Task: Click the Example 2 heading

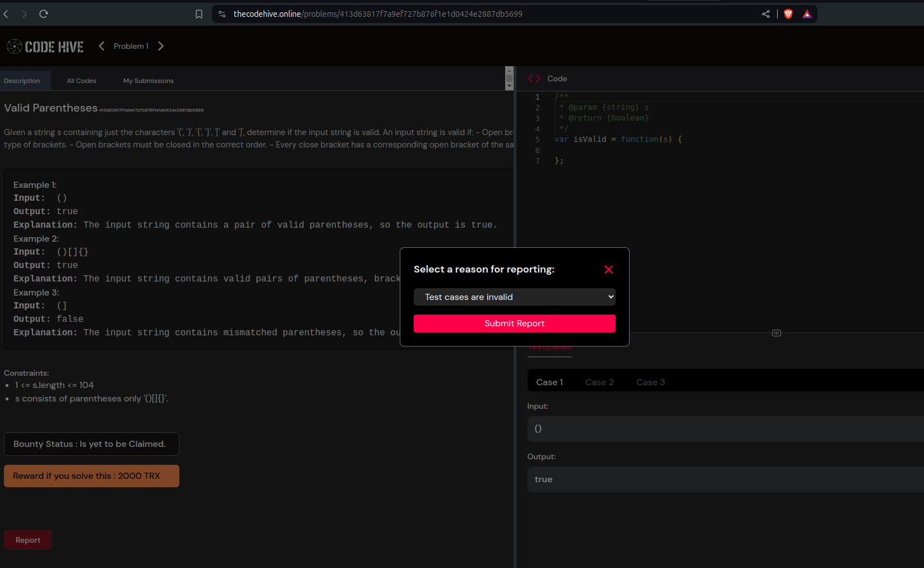Action: coord(36,239)
